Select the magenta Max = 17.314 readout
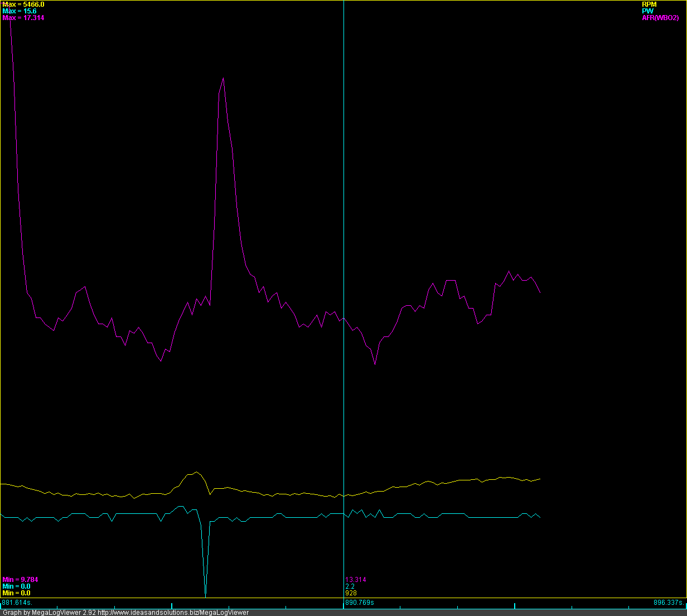 [x=23, y=18]
